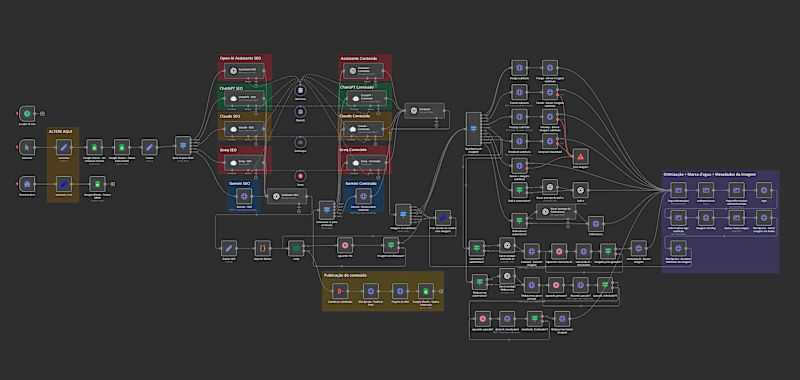Click the plus connector after the schedule trigger
Screen dimensions: 800x380
click(43, 113)
